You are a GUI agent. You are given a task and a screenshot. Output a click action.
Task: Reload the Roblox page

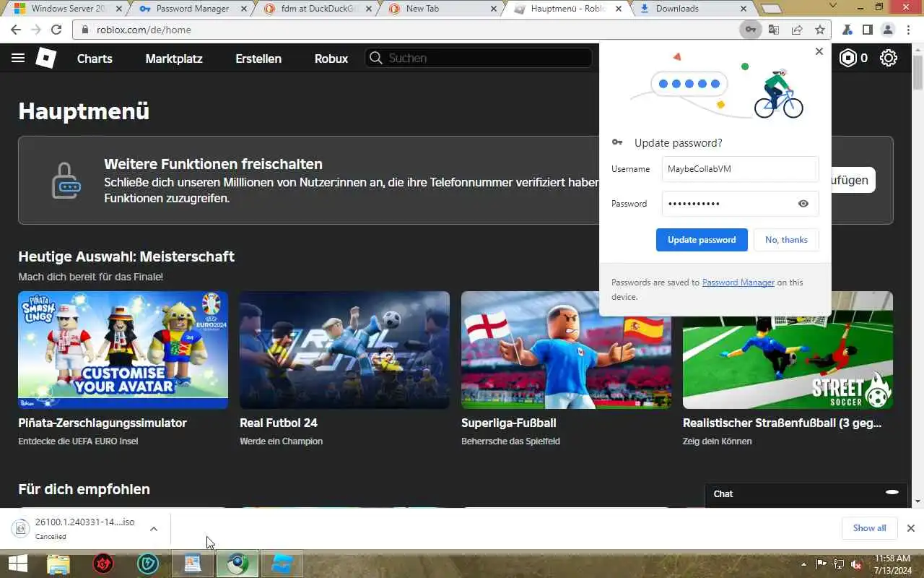coord(56,30)
